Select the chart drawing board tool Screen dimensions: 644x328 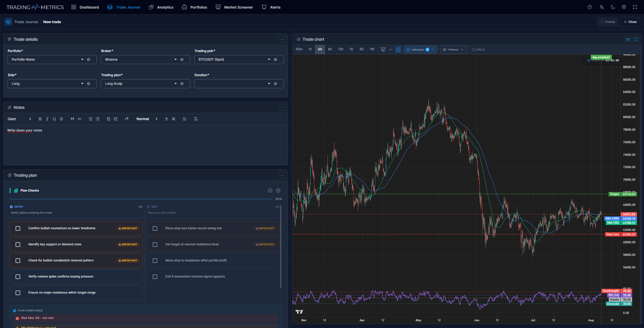383,50
